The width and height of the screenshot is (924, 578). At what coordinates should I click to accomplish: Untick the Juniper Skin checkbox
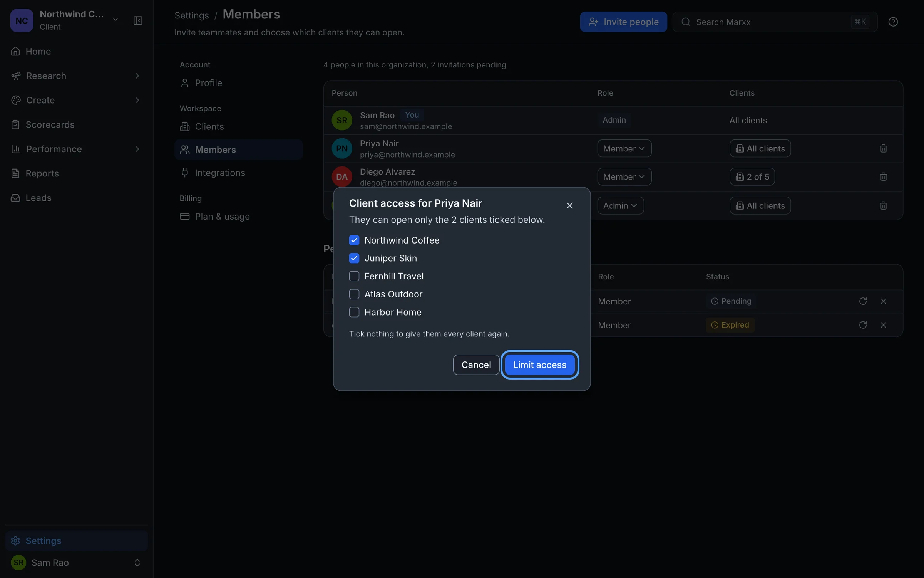click(354, 258)
